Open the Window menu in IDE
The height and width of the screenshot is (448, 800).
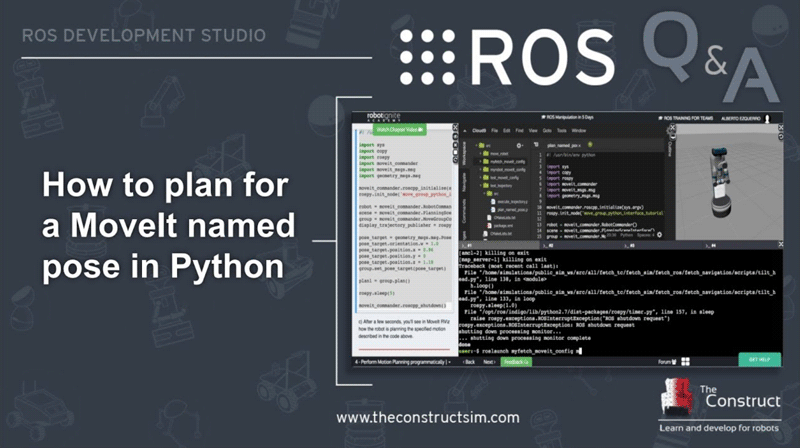[x=579, y=131]
